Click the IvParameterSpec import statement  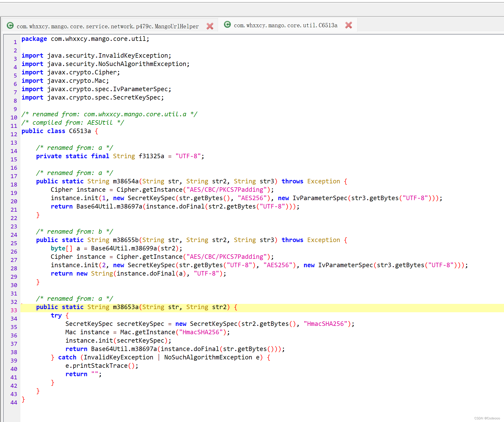[x=96, y=89]
